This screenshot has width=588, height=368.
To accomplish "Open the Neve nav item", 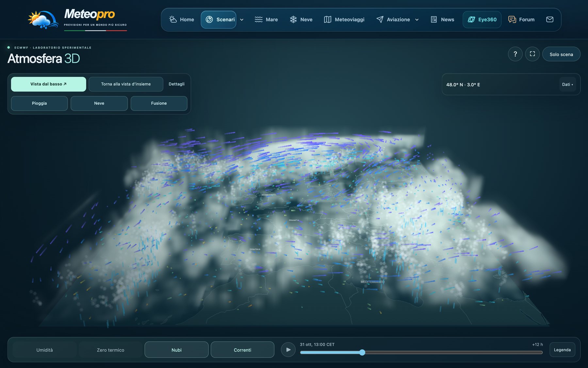I will coord(301,20).
